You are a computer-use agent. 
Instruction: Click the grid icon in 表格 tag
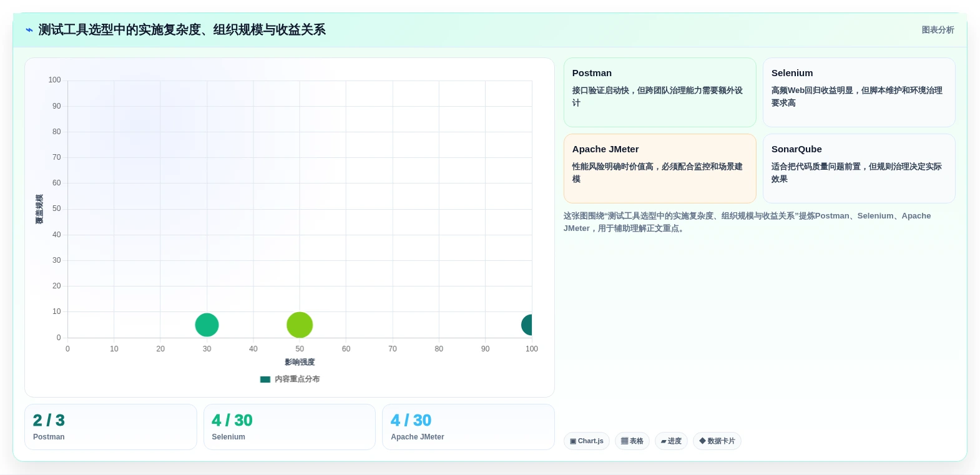coord(624,441)
